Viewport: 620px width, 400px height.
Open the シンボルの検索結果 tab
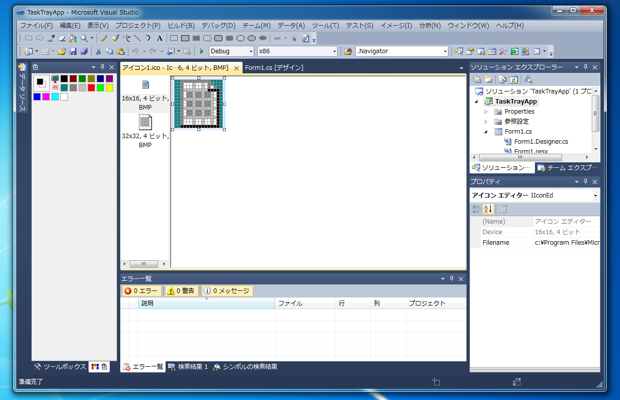tap(245, 367)
